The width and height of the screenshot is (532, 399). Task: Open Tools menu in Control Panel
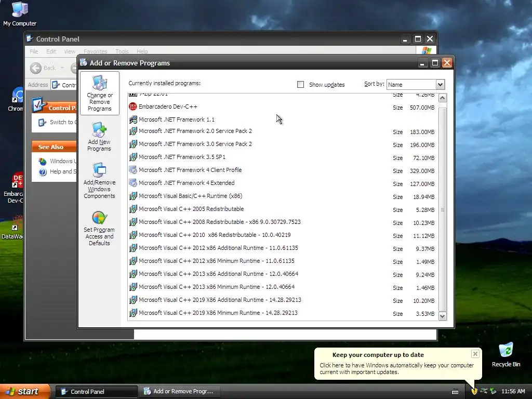[x=122, y=51]
